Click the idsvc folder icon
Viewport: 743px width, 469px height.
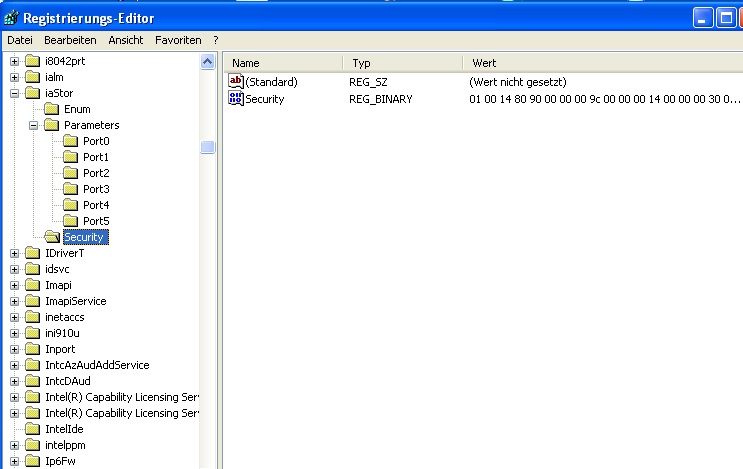pyautogui.click(x=32, y=269)
